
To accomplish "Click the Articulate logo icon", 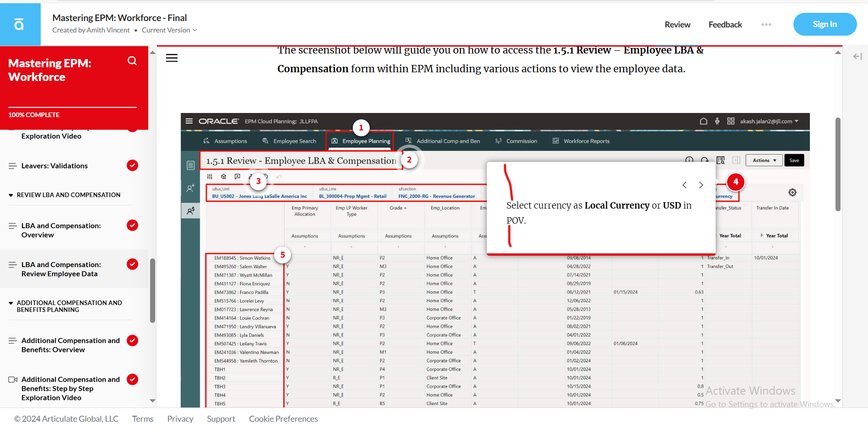I will (x=19, y=24).
